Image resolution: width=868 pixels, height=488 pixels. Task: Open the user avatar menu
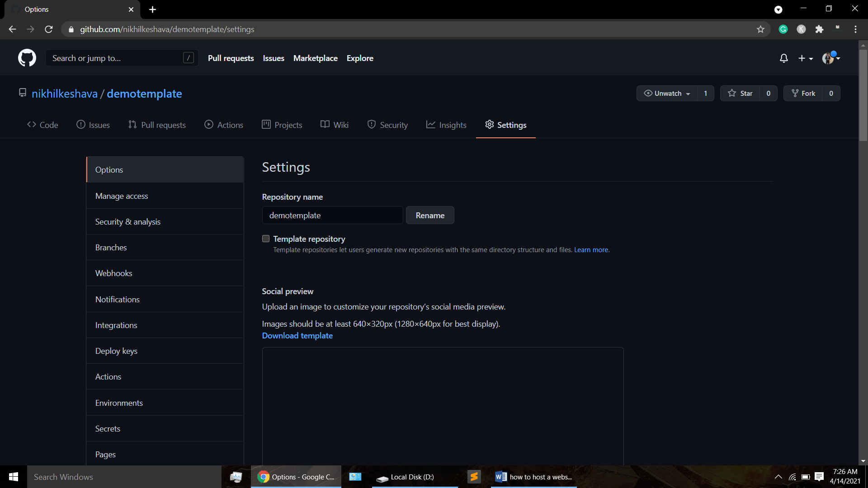pos(831,58)
